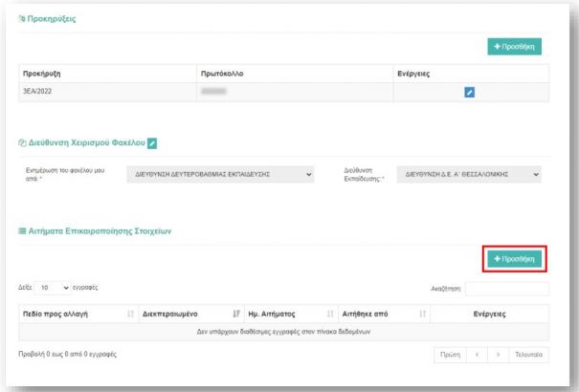579x392 pixels.
Task: Go to Πρώτη page
Action: point(450,355)
